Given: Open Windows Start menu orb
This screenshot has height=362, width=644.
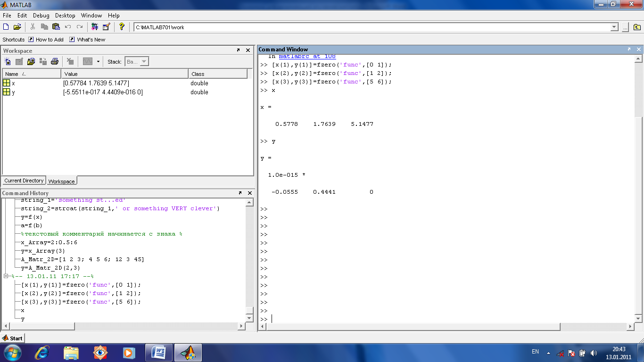Looking at the screenshot, I should [12, 352].
